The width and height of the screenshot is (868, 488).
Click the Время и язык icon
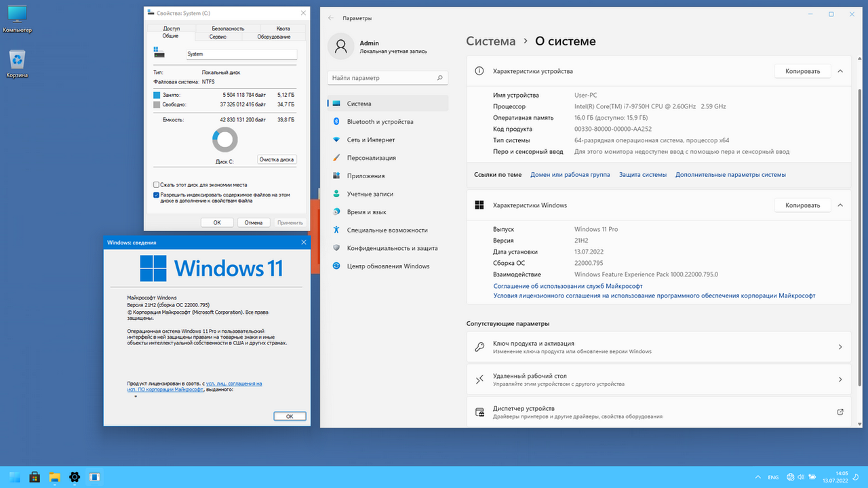pyautogui.click(x=336, y=212)
